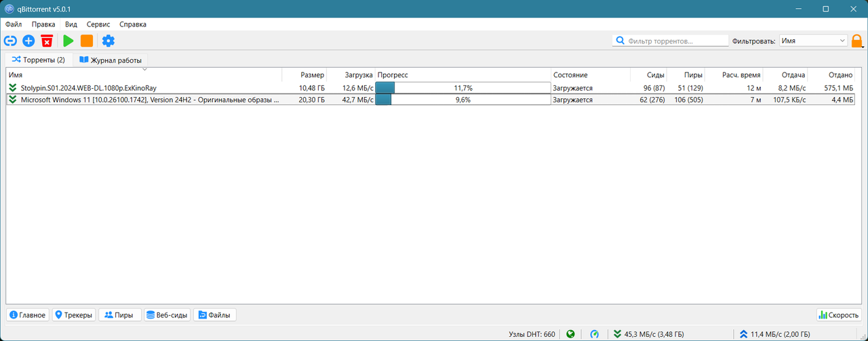Click the Stolypin 11,7% progress bar

(463, 88)
